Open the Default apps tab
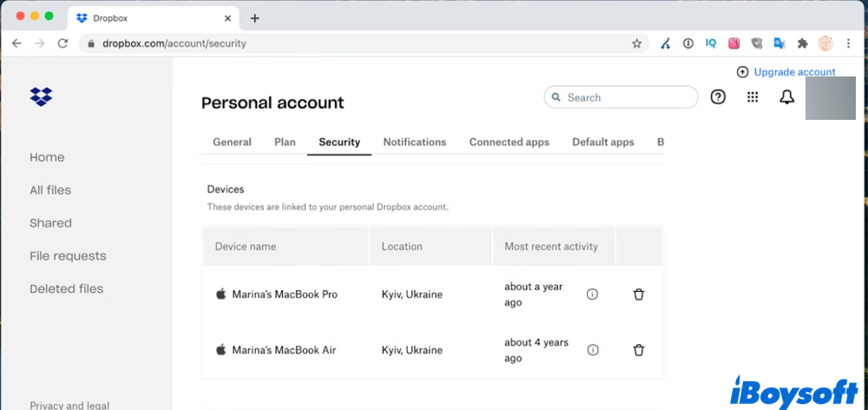The image size is (868, 410). click(602, 142)
